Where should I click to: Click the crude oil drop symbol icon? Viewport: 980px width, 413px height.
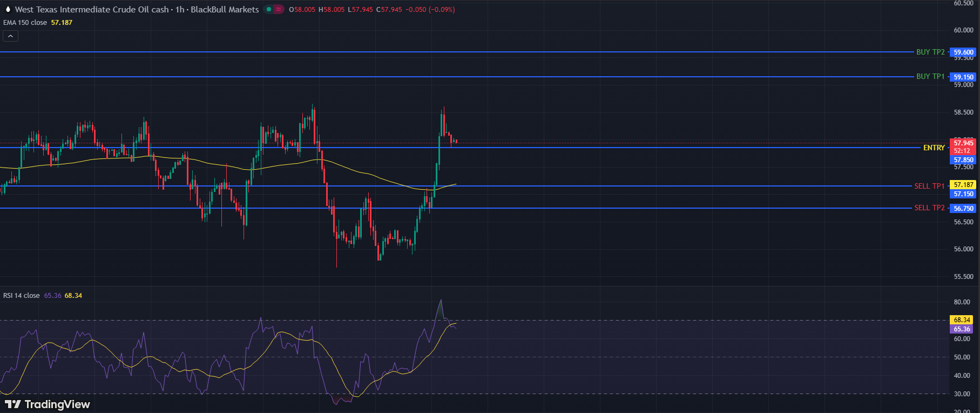click(8, 9)
